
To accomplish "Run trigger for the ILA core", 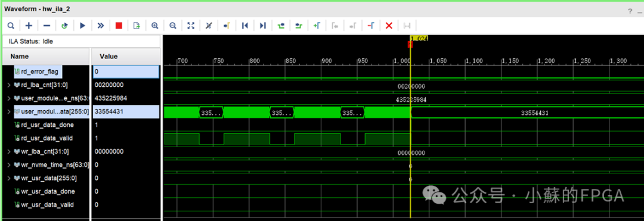I will click(x=82, y=26).
